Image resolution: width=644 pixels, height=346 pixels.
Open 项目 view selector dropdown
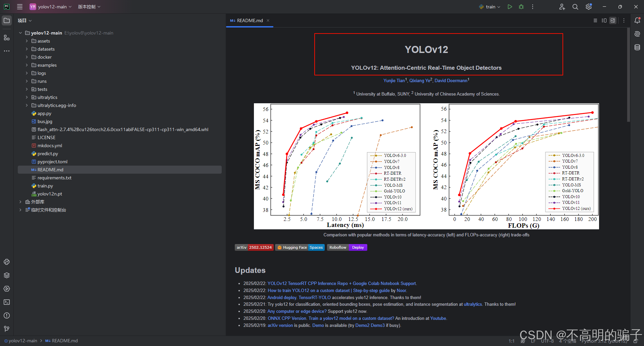click(x=24, y=20)
